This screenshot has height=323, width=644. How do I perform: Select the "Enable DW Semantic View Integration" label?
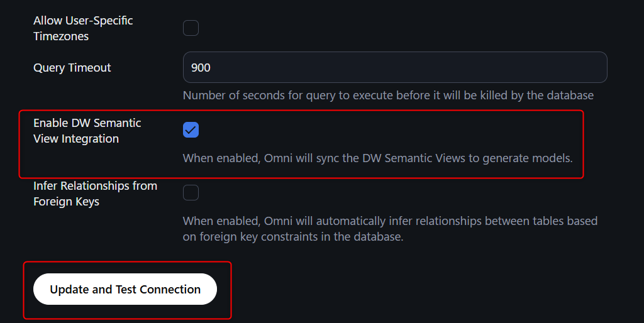(x=87, y=131)
